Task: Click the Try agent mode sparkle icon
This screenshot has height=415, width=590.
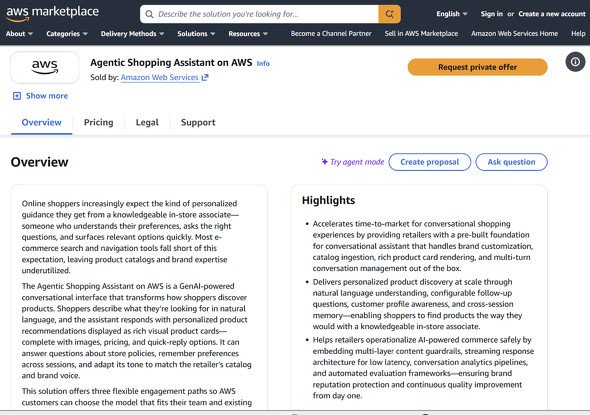Action: click(x=324, y=162)
